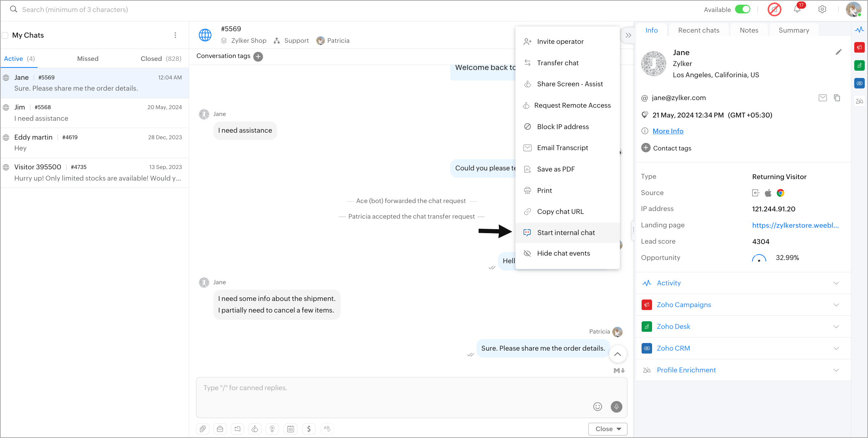Switch to the Recent chats tab
The height and width of the screenshot is (438, 868).
point(698,30)
